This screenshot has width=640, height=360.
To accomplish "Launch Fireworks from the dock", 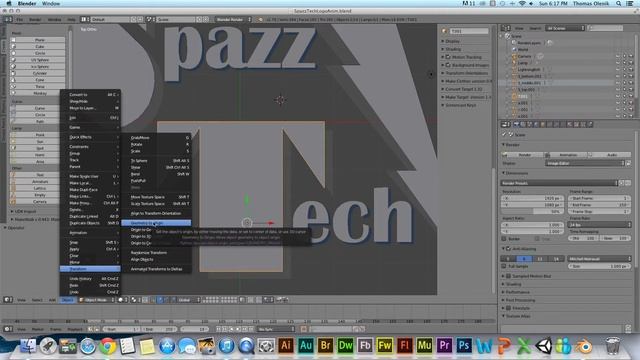I will click(x=384, y=345).
